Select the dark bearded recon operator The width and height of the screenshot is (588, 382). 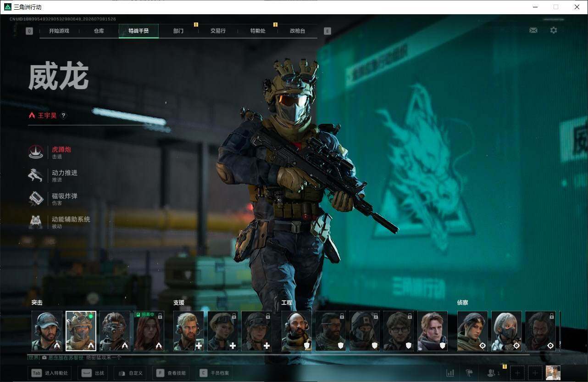click(x=541, y=331)
